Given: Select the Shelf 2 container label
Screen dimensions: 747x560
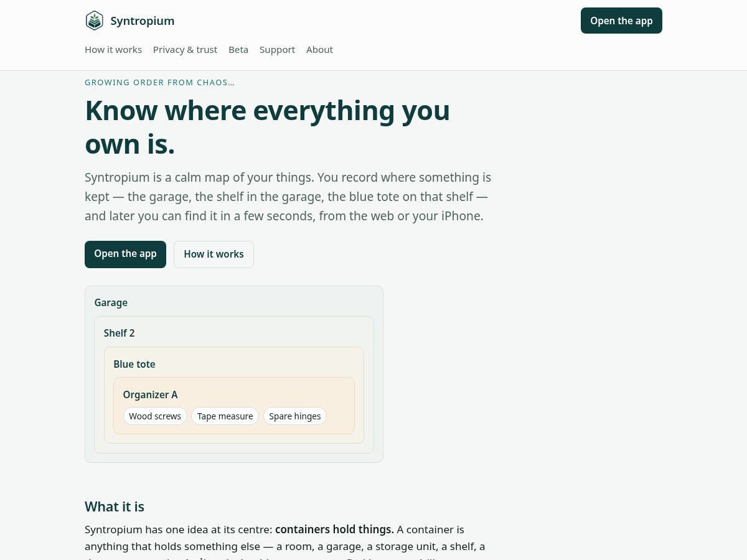Looking at the screenshot, I should [119, 334].
